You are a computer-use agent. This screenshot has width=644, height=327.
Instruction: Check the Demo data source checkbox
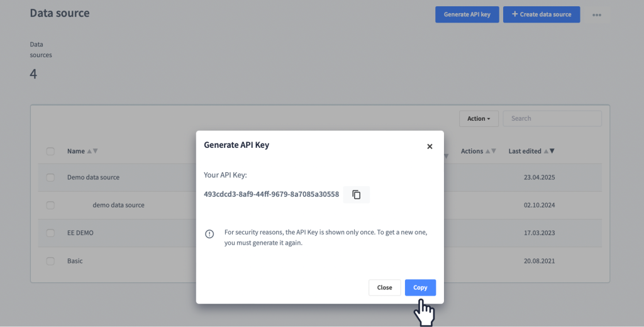50,177
